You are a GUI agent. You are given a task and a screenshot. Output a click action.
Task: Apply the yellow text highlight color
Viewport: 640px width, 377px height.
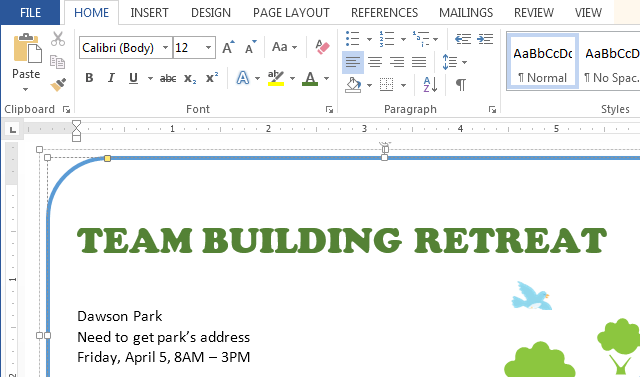point(276,78)
